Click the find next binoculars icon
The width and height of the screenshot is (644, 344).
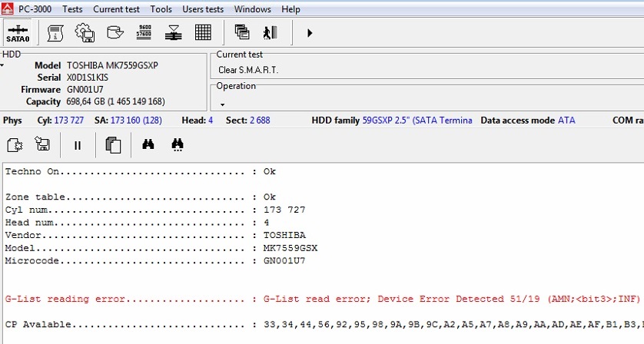178,144
